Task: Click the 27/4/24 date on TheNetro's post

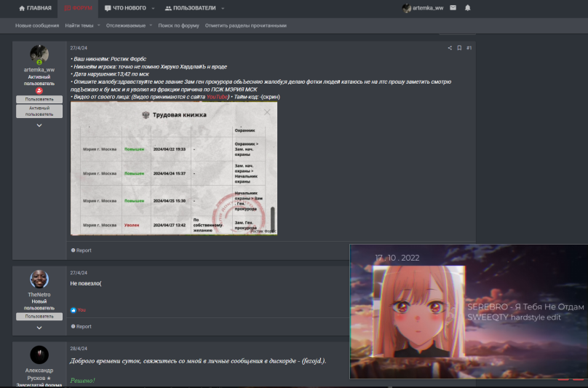Action: pos(79,273)
